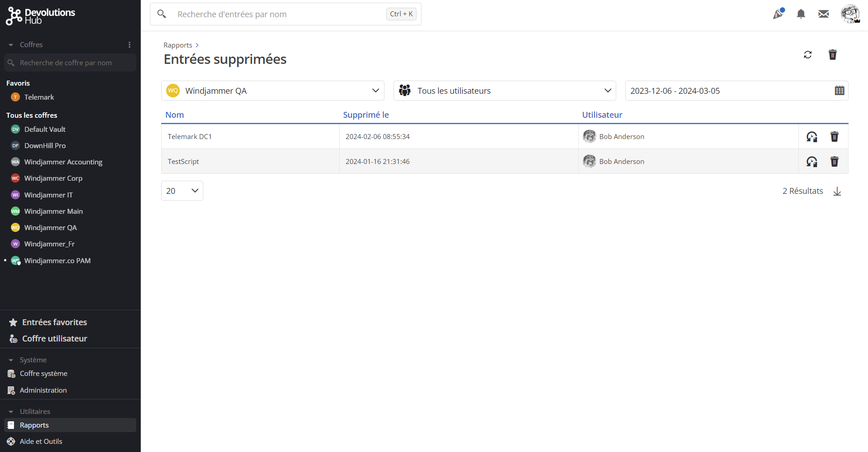The image size is (868, 452).
Task: Restore the Telemark DC1 entry
Action: pyautogui.click(x=812, y=136)
